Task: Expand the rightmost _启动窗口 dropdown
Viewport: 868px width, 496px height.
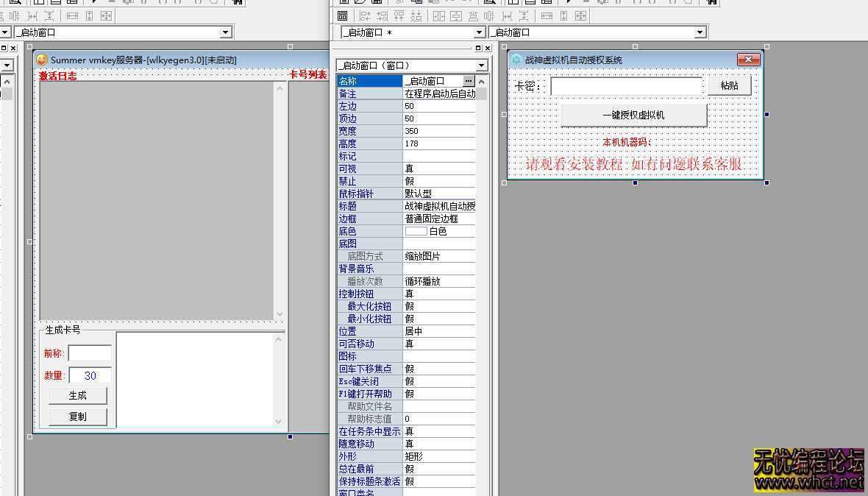Action: (x=700, y=32)
